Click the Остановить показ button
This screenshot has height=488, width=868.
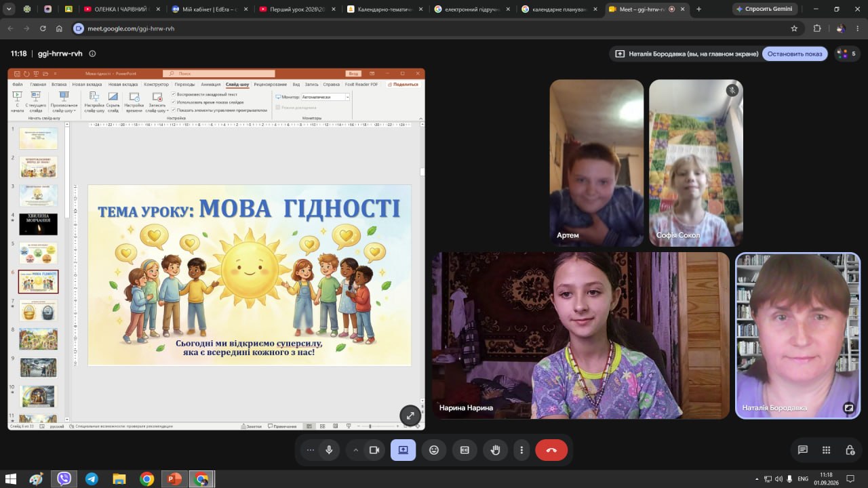pos(795,54)
